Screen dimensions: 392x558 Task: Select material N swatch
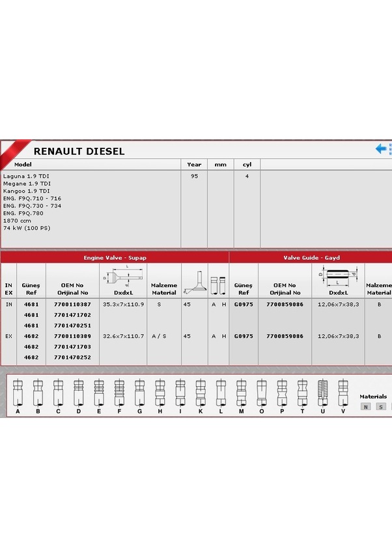click(x=366, y=406)
